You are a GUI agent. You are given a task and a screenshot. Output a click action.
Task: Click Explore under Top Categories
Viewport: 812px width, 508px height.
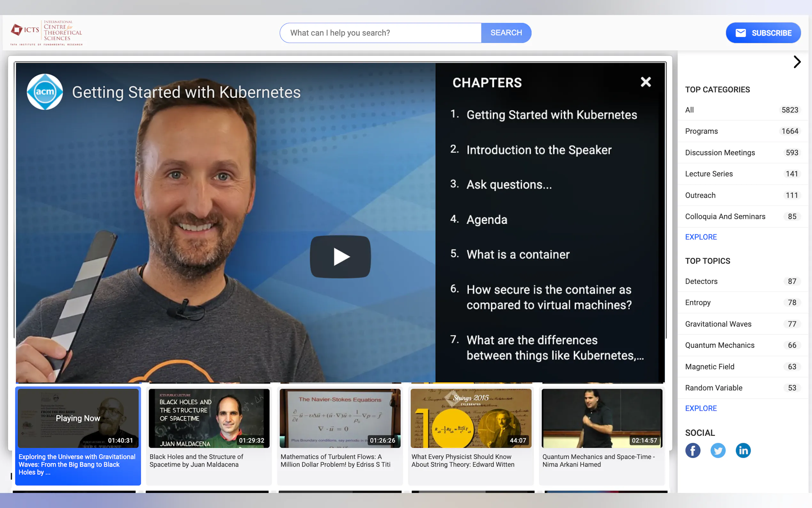pos(700,237)
